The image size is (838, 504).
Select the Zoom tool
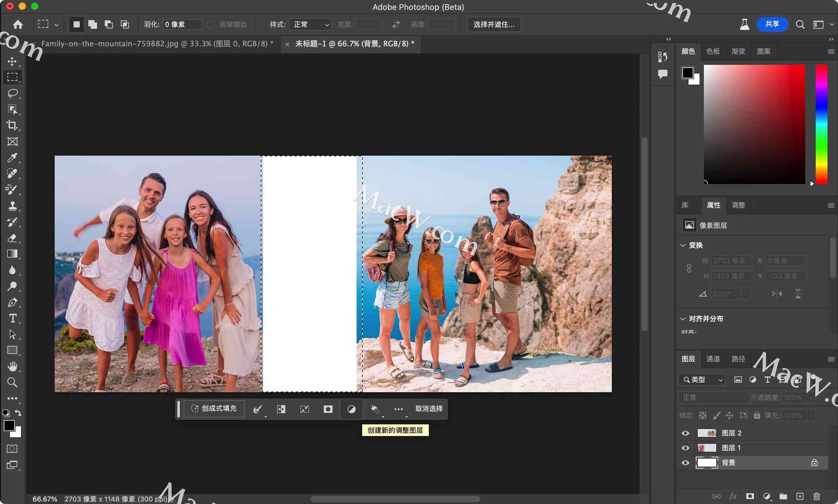[x=12, y=383]
